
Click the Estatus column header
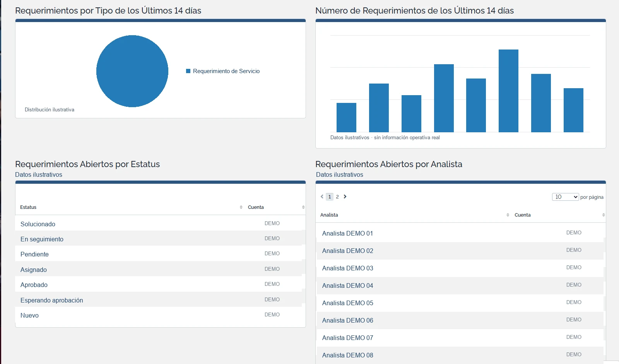point(28,207)
